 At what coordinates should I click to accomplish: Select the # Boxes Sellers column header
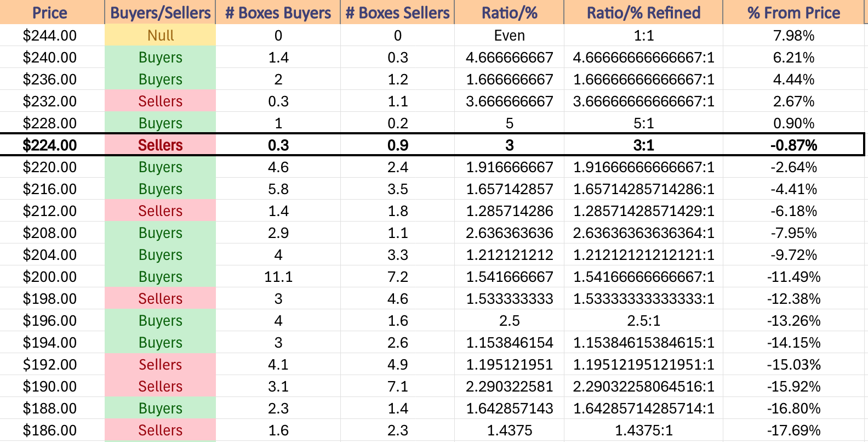[398, 13]
